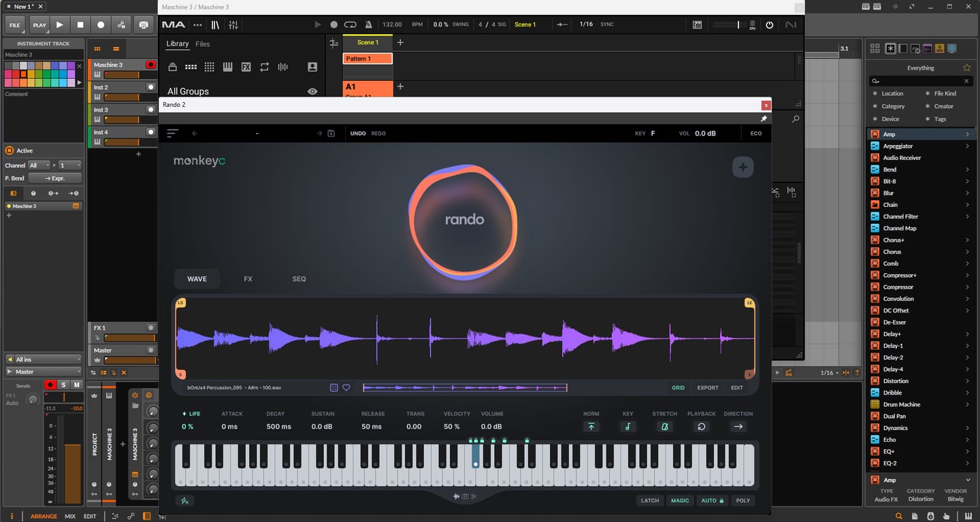Click Bitwig global Record button

click(x=101, y=25)
